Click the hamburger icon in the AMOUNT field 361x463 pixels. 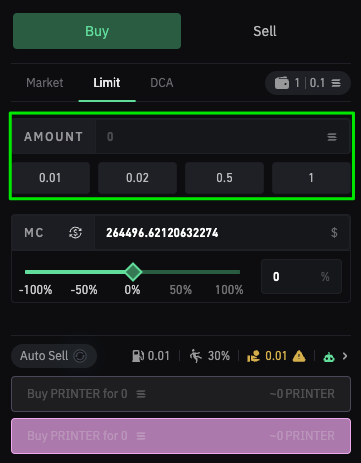click(332, 137)
